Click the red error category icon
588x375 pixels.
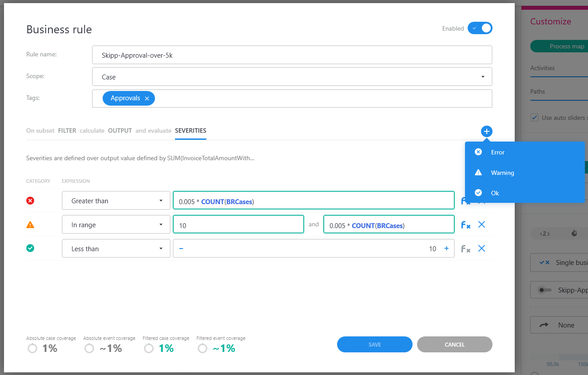(30, 201)
